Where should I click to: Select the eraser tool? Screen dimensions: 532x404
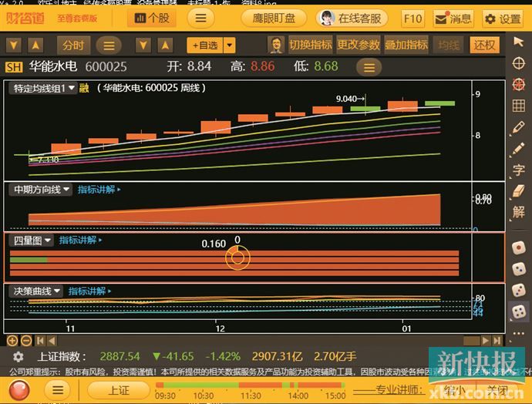518,191
